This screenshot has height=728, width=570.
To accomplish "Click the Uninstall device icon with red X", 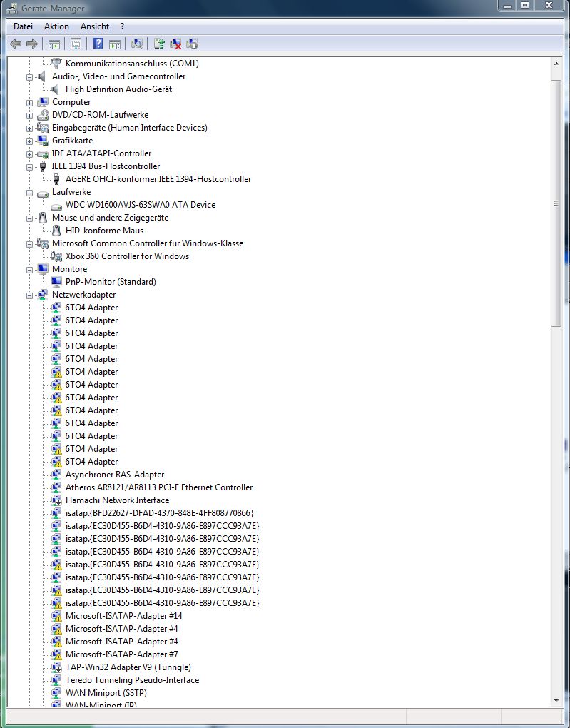I will click(175, 44).
